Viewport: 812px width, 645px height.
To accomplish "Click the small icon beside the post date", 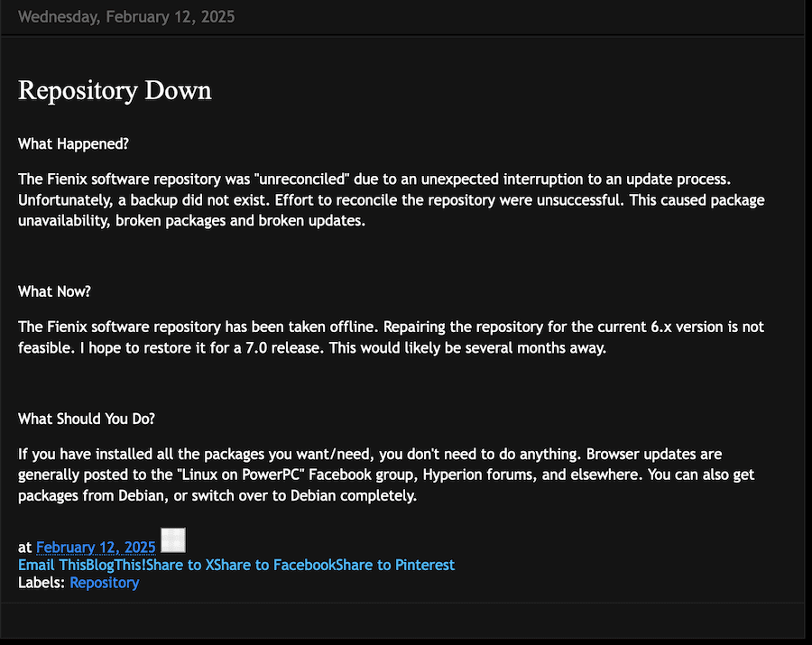I will (x=172, y=541).
